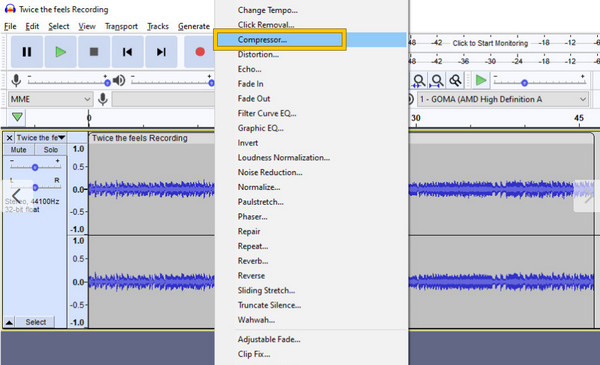Click the recording device microphone icon

click(103, 99)
